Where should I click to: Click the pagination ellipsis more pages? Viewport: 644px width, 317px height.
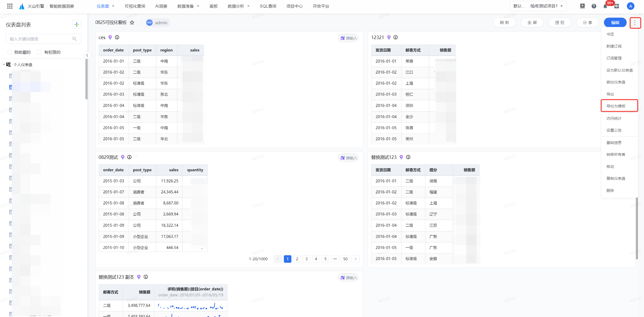pos(335,259)
